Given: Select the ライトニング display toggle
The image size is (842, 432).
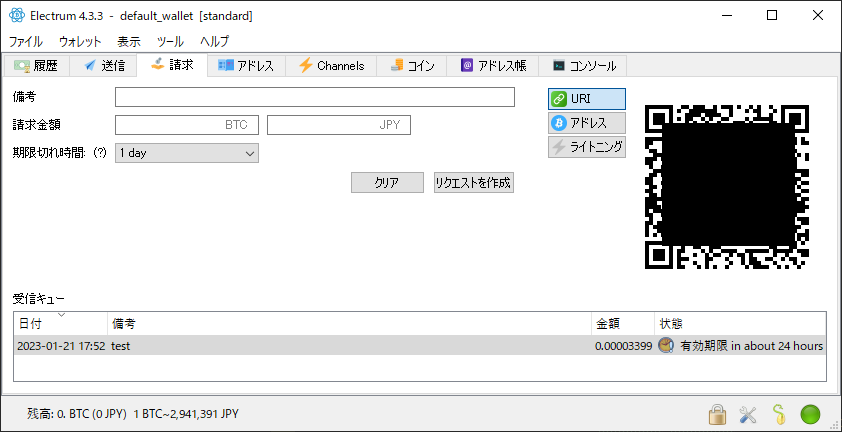Looking at the screenshot, I should pyautogui.click(x=587, y=147).
